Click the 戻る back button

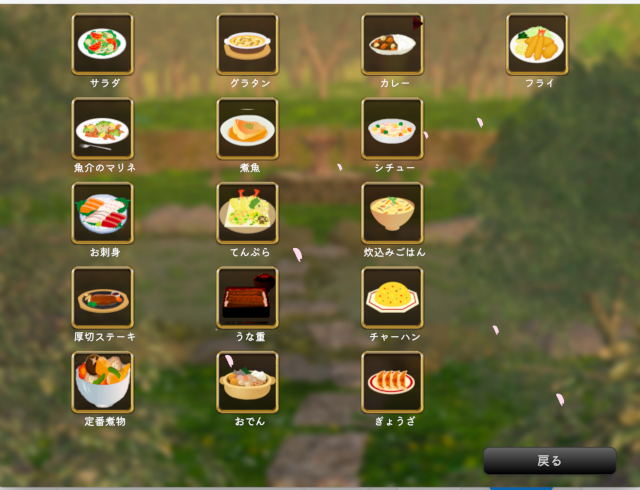click(550, 461)
